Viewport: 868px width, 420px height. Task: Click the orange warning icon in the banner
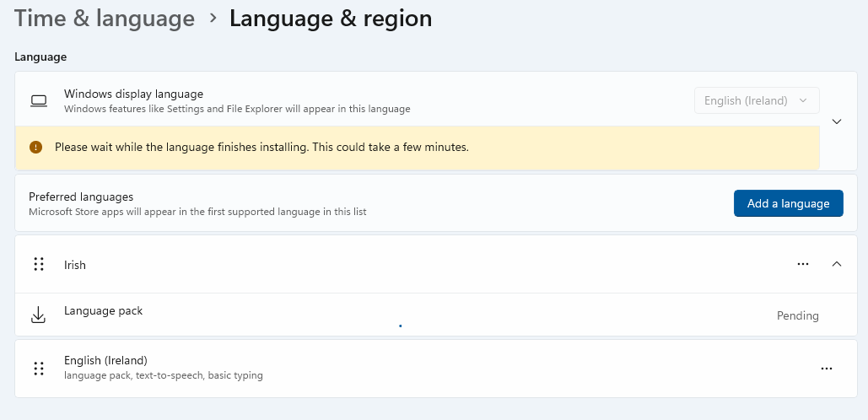tap(35, 148)
